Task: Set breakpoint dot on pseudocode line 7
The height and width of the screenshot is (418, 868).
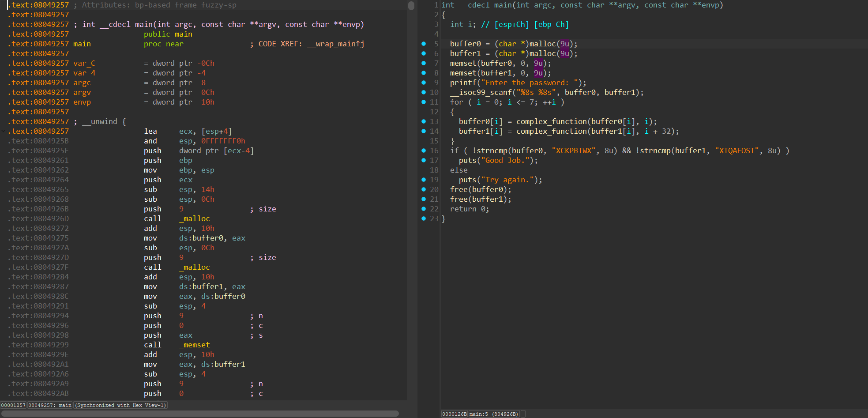Action: click(424, 63)
